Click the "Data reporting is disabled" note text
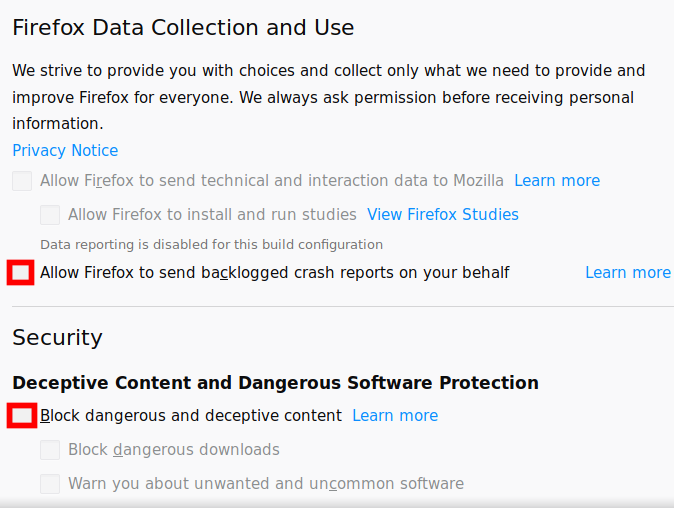This screenshot has width=674, height=508. [212, 244]
